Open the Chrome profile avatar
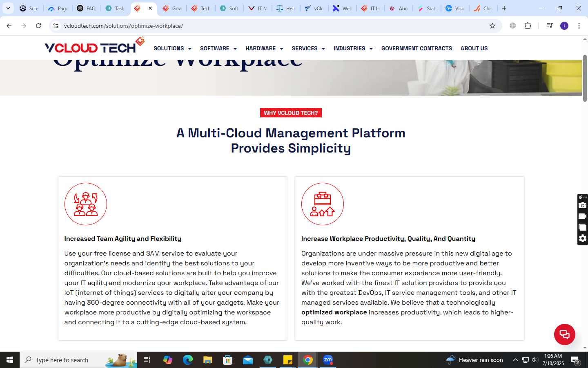Image resolution: width=588 pixels, height=368 pixels. 564,26
